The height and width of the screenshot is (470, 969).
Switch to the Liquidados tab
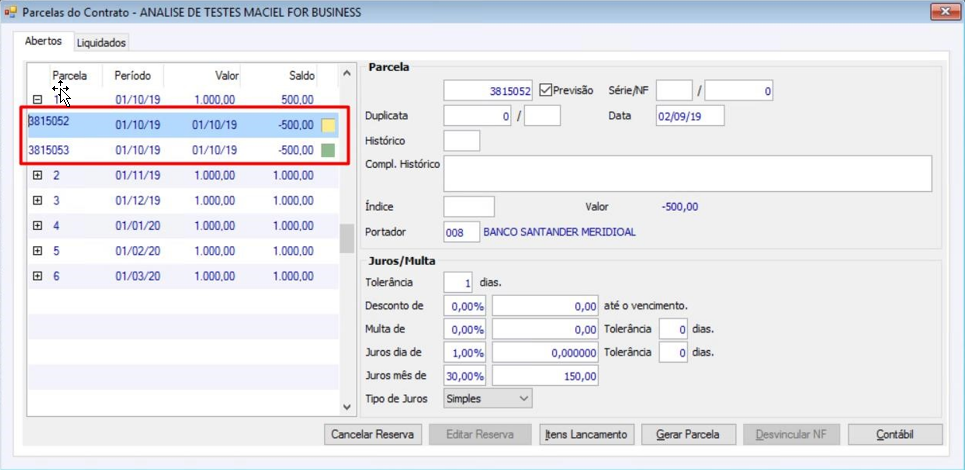coord(101,43)
